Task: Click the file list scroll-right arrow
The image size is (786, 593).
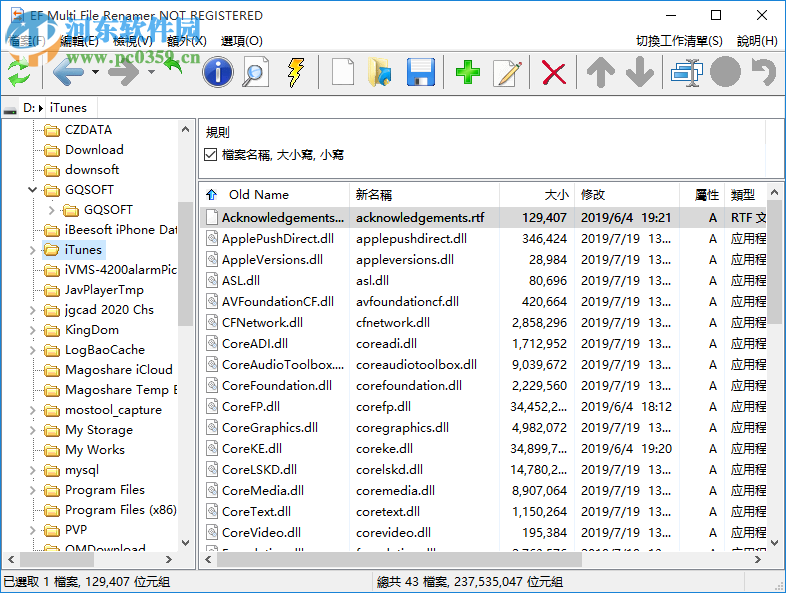Action: click(x=757, y=559)
